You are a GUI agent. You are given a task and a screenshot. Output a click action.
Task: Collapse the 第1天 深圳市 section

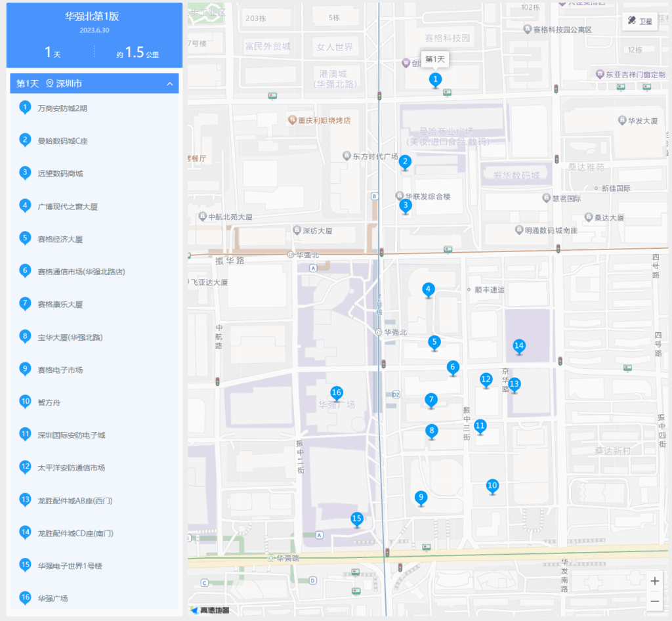[x=170, y=84]
